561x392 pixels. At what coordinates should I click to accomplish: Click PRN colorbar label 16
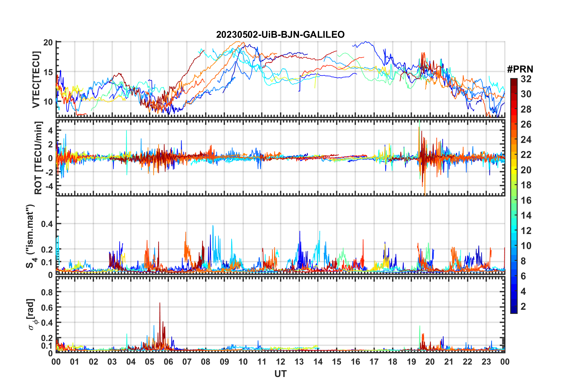[x=526, y=200]
